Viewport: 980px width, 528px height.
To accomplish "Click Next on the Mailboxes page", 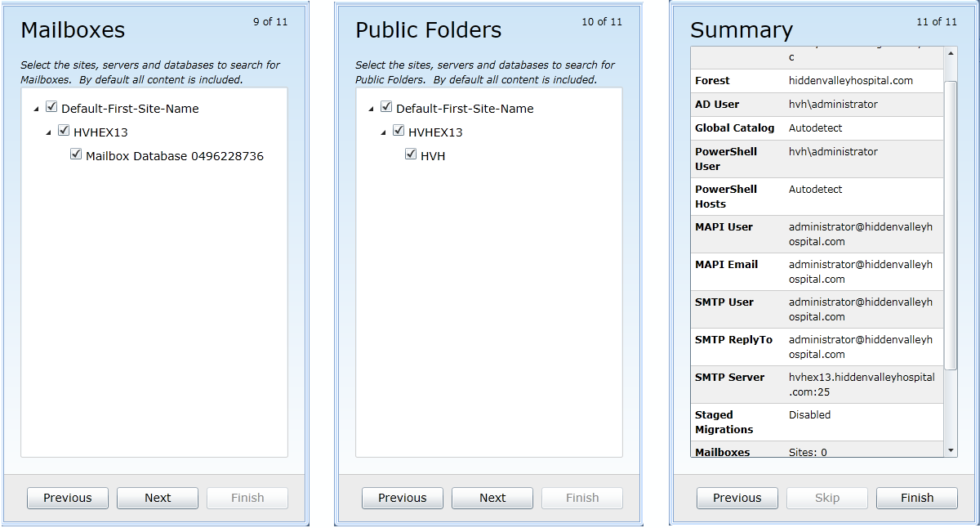I will 158,498.
